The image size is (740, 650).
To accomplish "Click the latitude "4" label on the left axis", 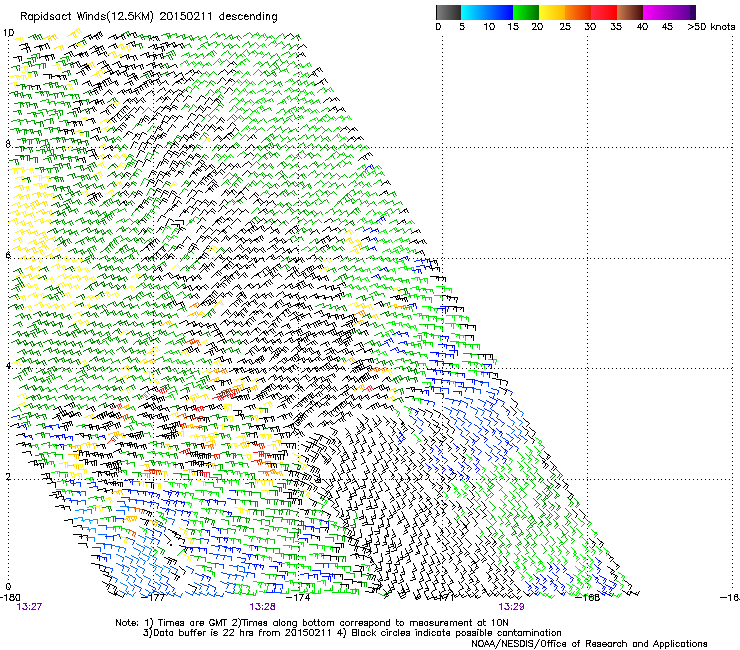I will 8,366.
